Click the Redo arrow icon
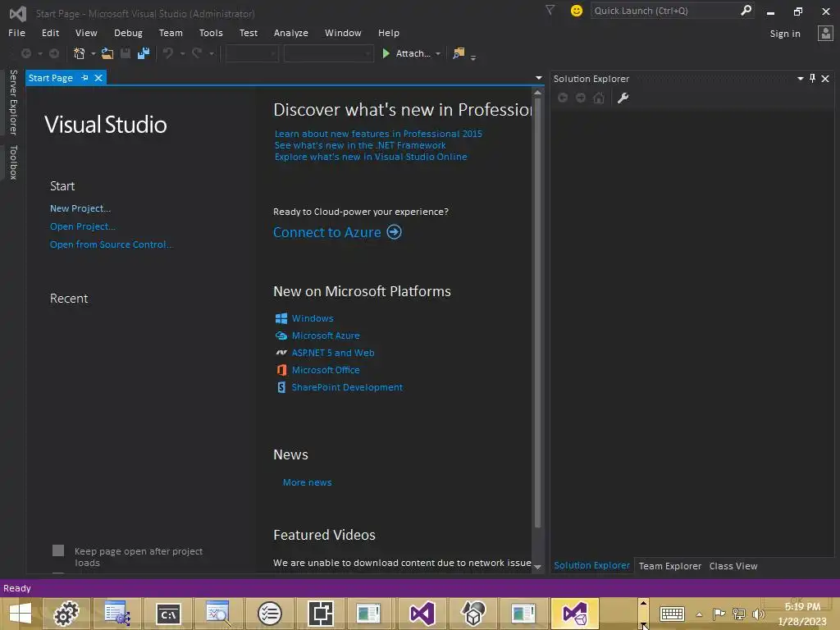The width and height of the screenshot is (840, 630). (x=197, y=53)
